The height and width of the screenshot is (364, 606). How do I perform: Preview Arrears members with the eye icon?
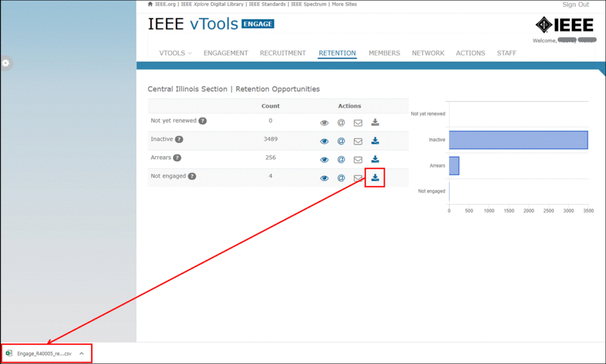[x=324, y=159]
